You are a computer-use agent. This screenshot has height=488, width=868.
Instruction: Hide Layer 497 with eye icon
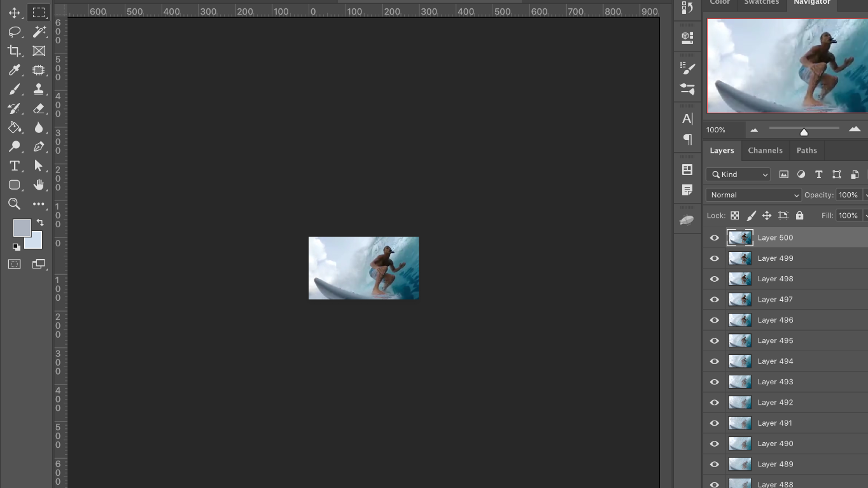point(715,300)
